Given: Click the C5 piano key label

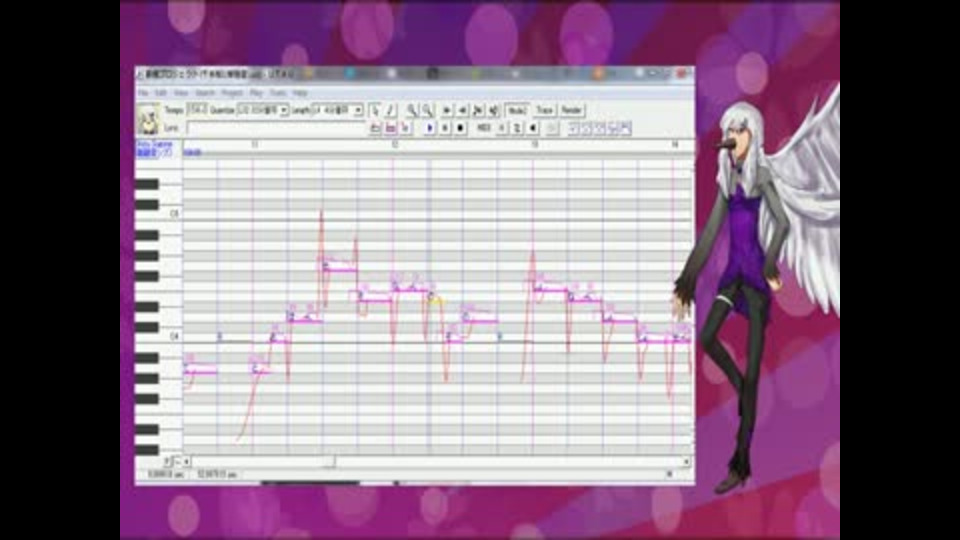Looking at the screenshot, I should [174, 214].
